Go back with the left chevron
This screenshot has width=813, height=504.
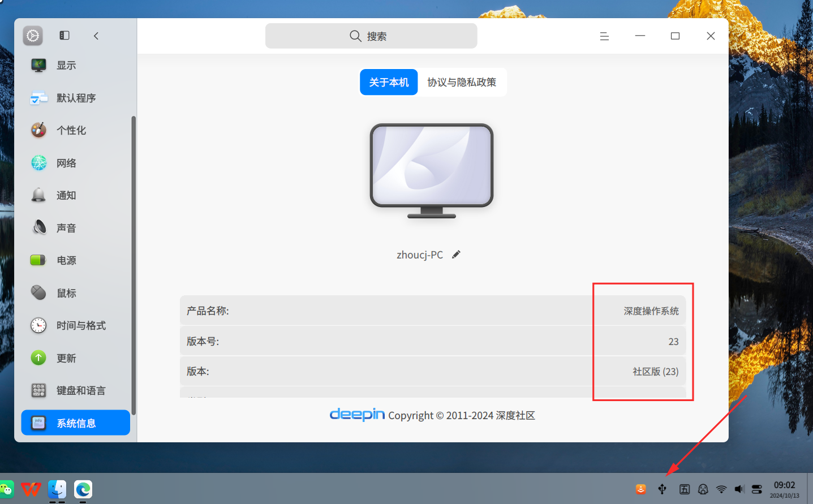pyautogui.click(x=96, y=36)
